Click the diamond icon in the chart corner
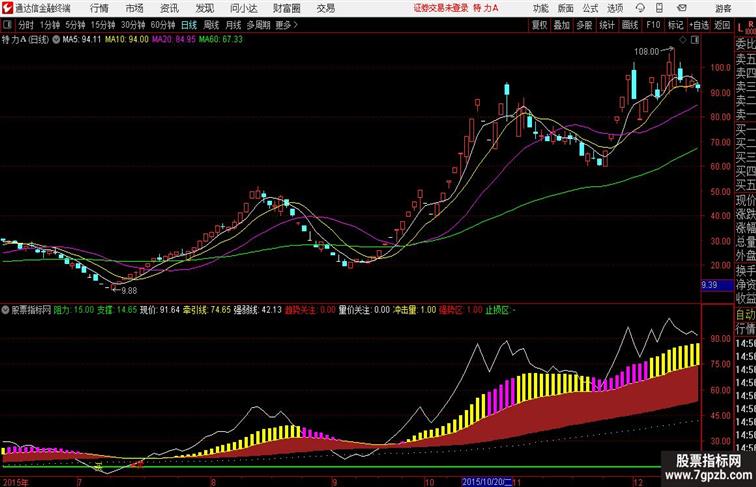Screen dimensions: 756x487 coord(683,40)
